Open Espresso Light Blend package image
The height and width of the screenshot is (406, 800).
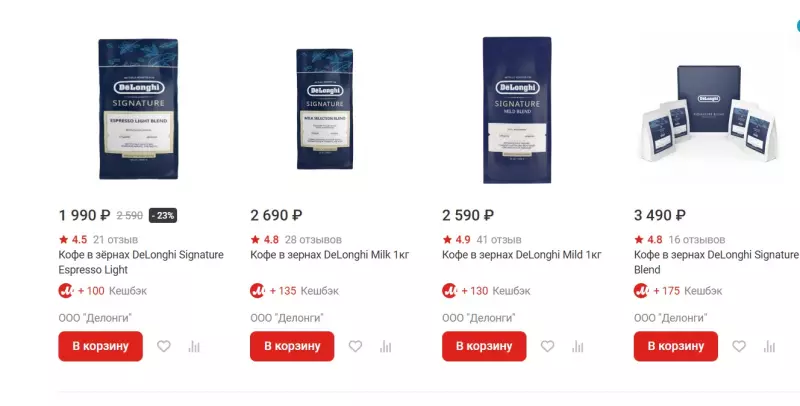(138, 109)
